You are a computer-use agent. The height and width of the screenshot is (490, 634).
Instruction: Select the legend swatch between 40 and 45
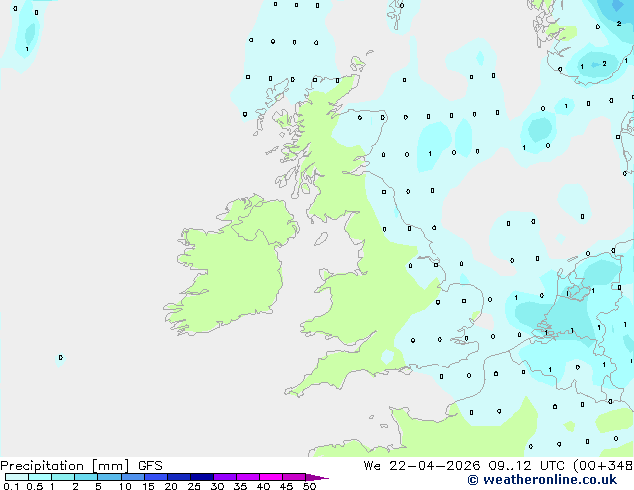coord(271,477)
